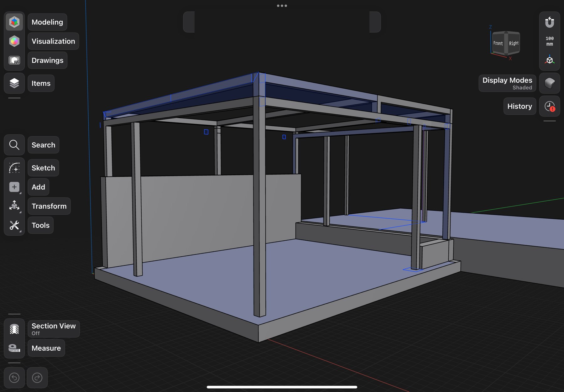The image size is (564, 392).
Task: Open Display Modes Shaded label
Action: pyautogui.click(x=507, y=83)
